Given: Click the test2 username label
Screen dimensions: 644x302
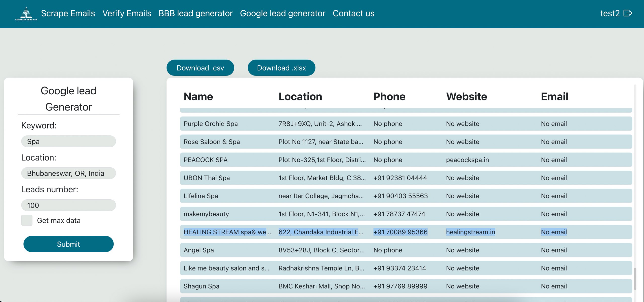Looking at the screenshot, I should (x=610, y=13).
